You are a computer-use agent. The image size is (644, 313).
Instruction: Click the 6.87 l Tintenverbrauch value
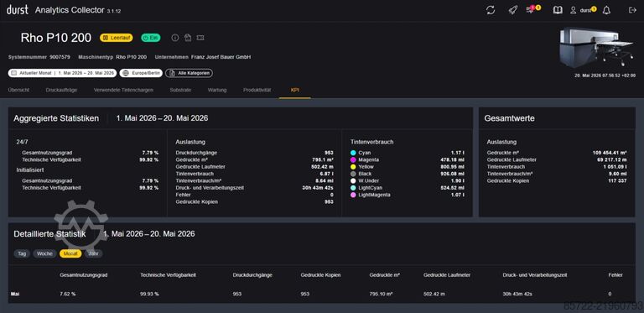326,174
